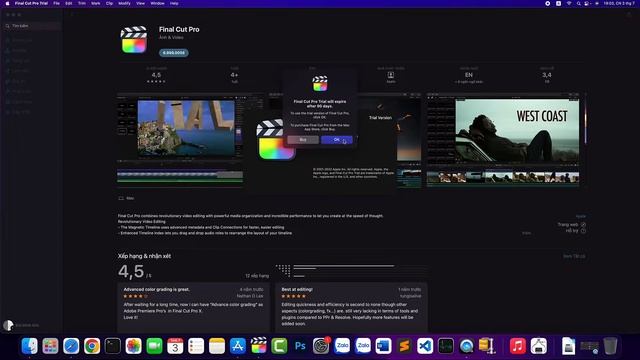Click the share icon in App Store

tap(629, 14)
